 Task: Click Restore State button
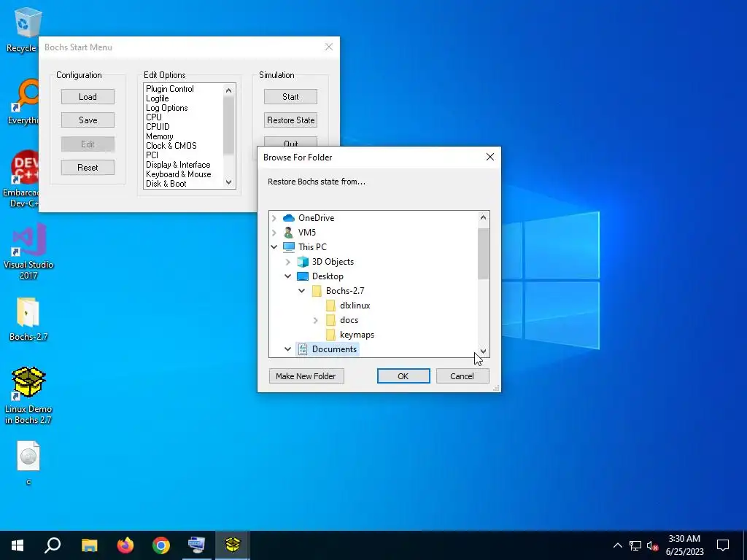(x=290, y=120)
